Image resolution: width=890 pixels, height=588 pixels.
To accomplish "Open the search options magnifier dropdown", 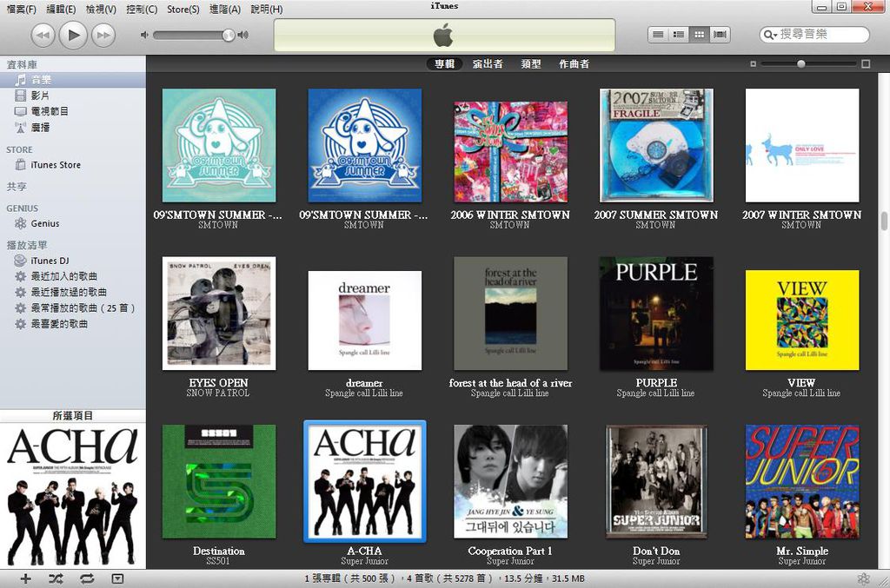I will (770, 35).
